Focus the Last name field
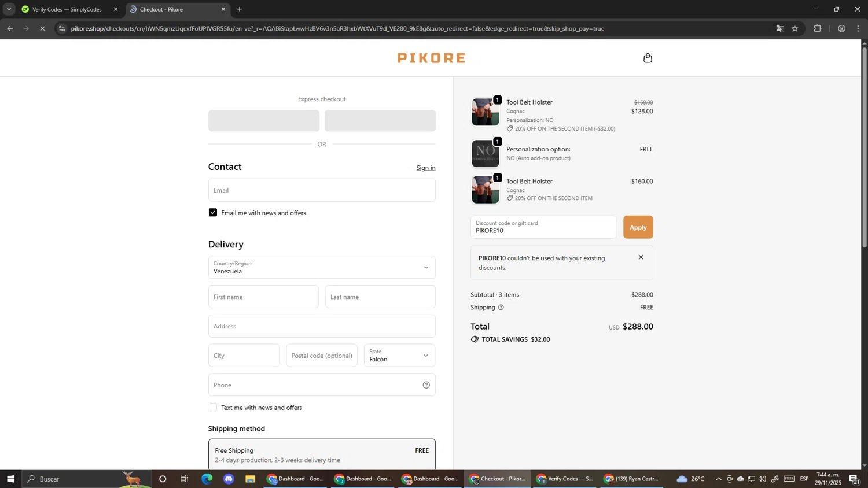 point(380,297)
